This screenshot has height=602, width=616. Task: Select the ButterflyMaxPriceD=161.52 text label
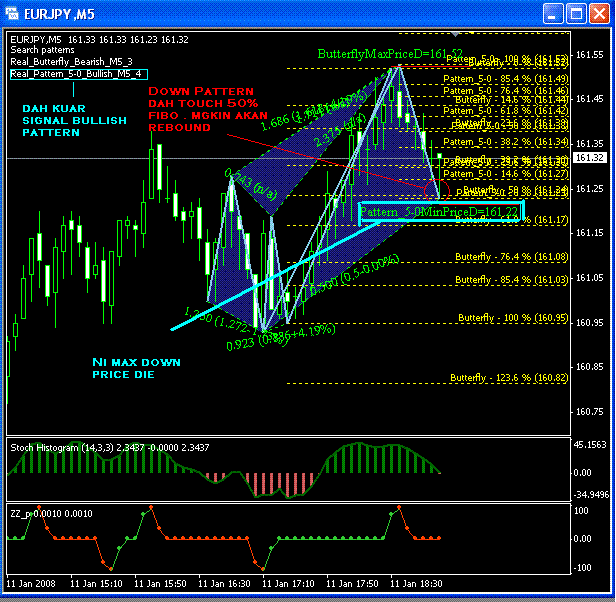(390, 54)
